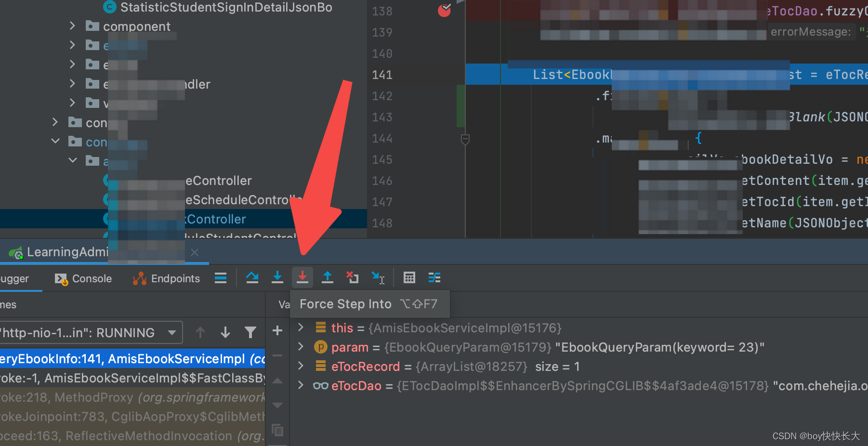Select previous frame with up arrow
Image resolution: width=868 pixels, height=446 pixels.
coord(200,332)
